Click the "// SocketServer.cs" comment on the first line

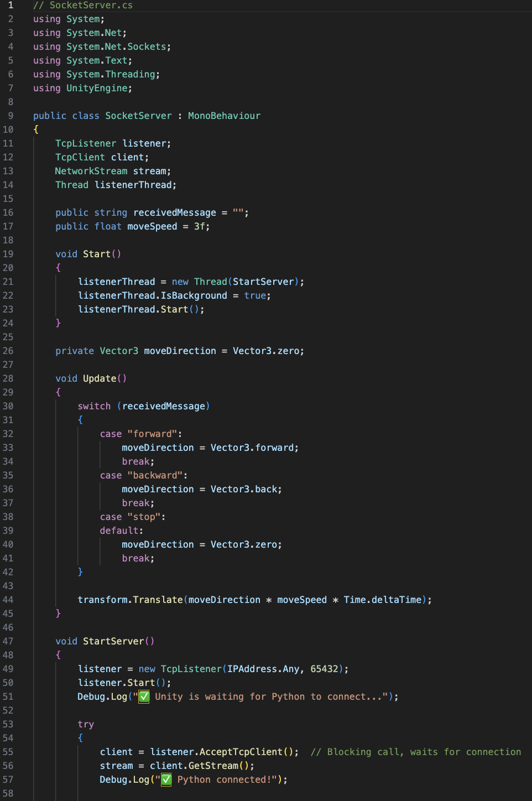pos(83,5)
